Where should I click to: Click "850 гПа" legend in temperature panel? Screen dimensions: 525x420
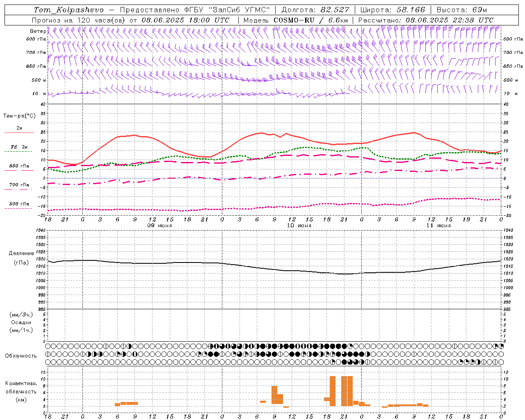19,166
